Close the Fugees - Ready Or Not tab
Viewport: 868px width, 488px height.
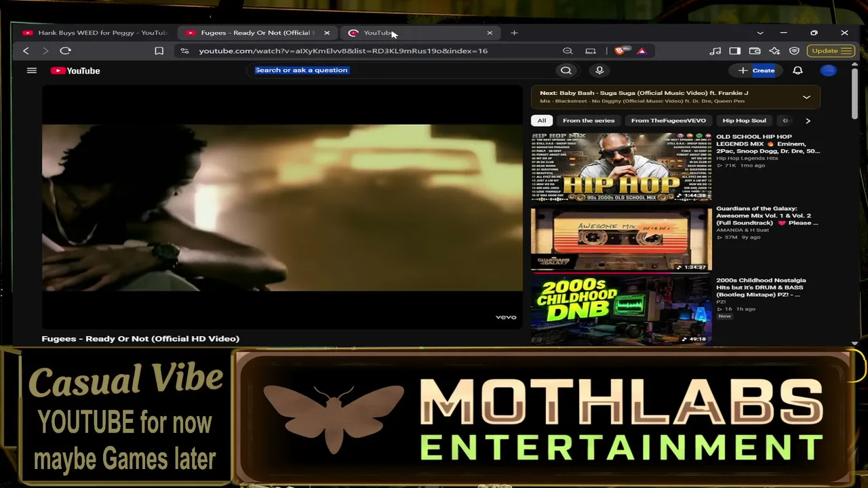coord(327,33)
